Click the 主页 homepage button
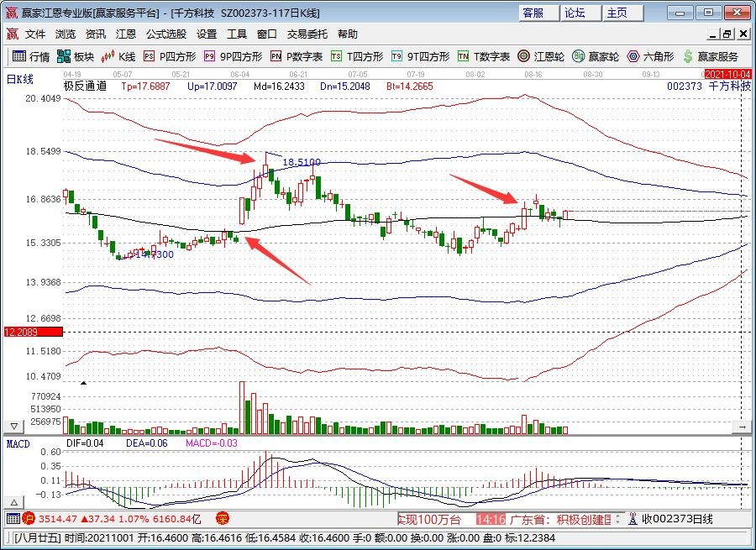Viewport: 756px width, 550px height. tap(623, 13)
